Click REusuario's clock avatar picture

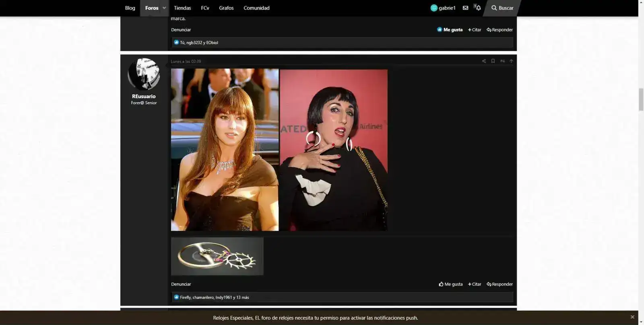click(144, 74)
